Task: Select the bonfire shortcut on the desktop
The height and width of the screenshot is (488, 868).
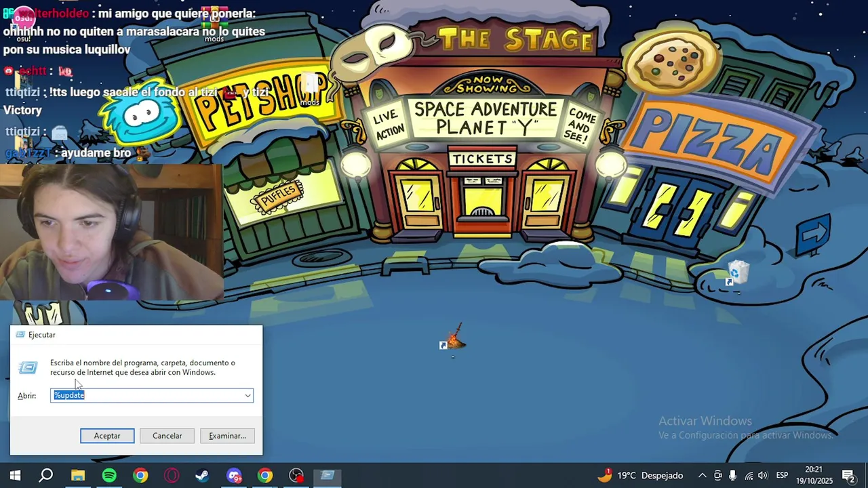Action: [453, 338]
